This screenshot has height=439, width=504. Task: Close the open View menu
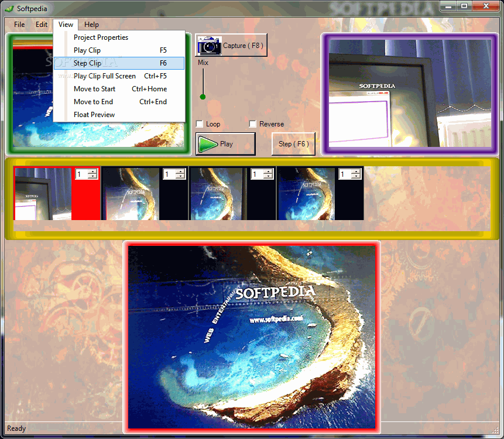point(66,25)
